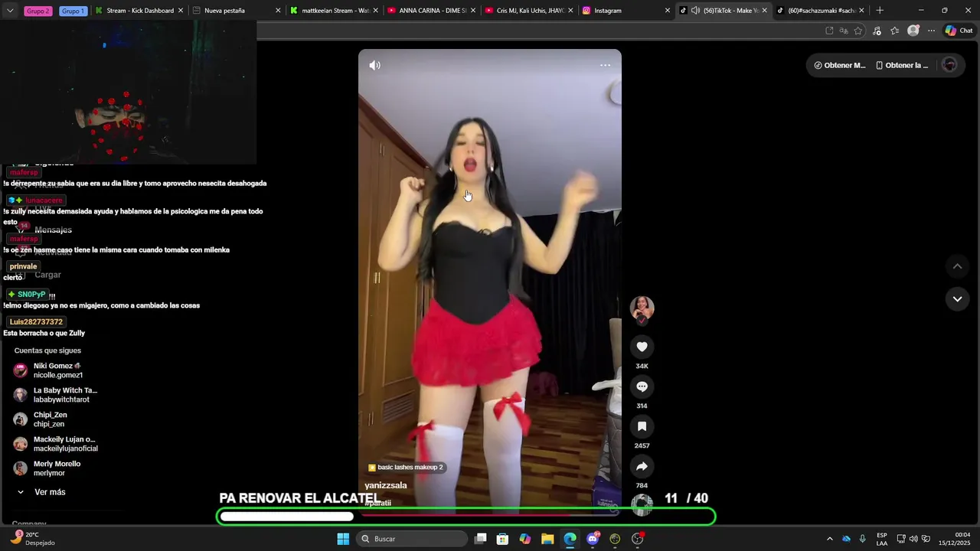This screenshot has height=551, width=980.
Task: Open the TikTok profile avatar menu
Action: (949, 65)
